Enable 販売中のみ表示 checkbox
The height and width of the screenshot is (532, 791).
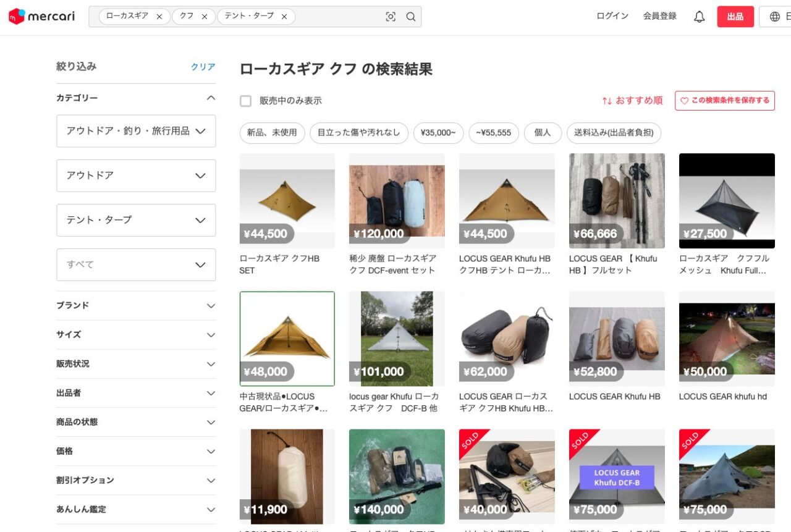click(x=246, y=101)
